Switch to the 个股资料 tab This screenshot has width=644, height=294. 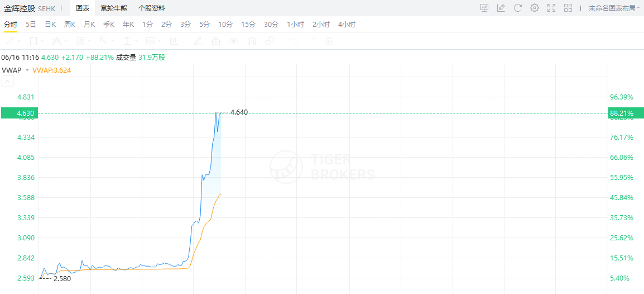(x=152, y=8)
